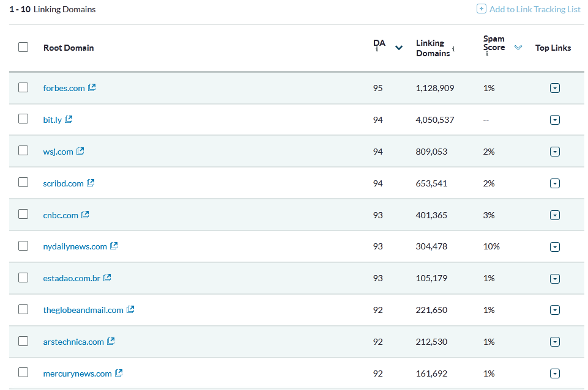Open the theglobeandmail.com domain link

coord(83,310)
